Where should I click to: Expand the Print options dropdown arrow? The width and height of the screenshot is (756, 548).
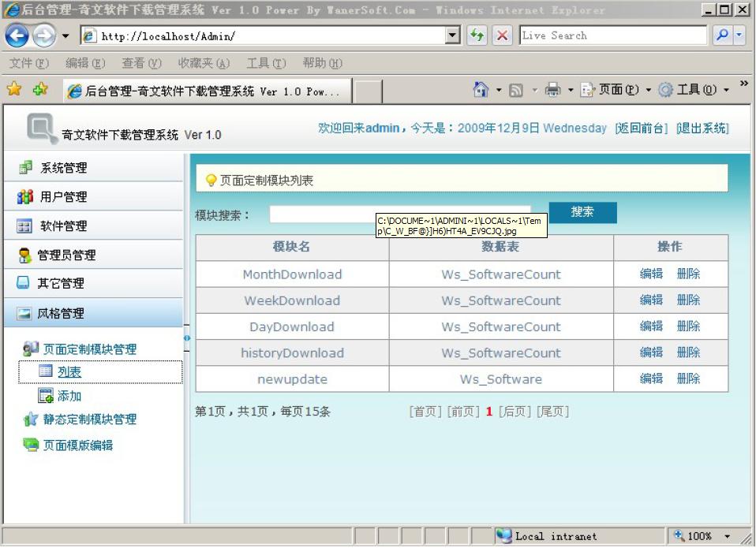pyautogui.click(x=571, y=90)
